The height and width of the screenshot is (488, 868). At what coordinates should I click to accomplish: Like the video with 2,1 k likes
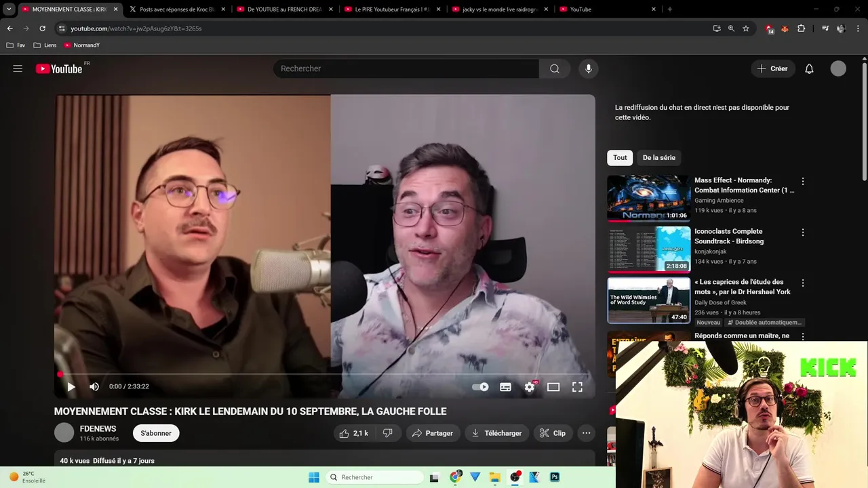[x=354, y=433]
